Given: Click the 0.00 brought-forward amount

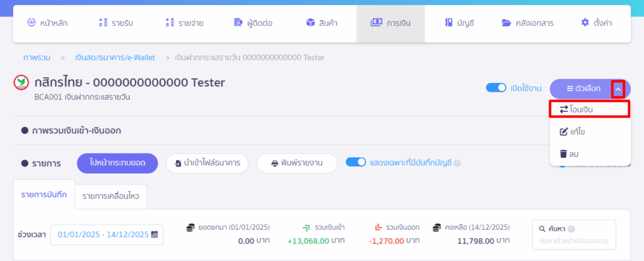Looking at the screenshot, I should point(246,241).
